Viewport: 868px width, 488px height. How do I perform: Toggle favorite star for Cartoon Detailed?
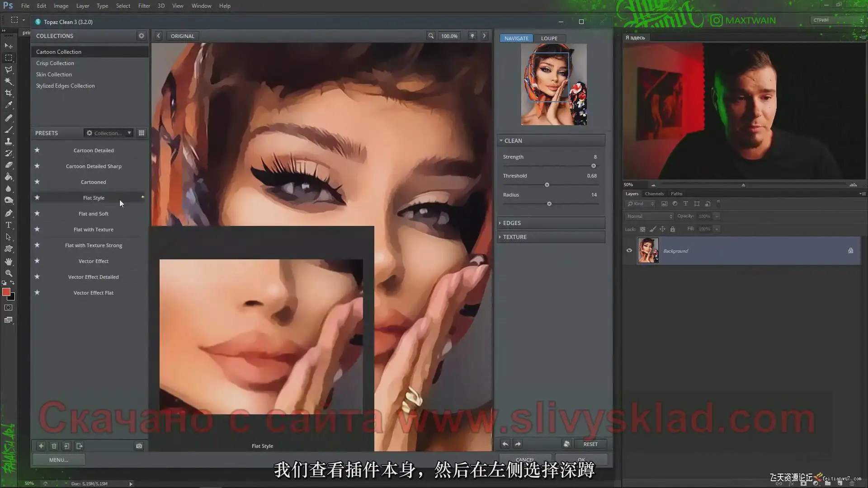[37, 150]
